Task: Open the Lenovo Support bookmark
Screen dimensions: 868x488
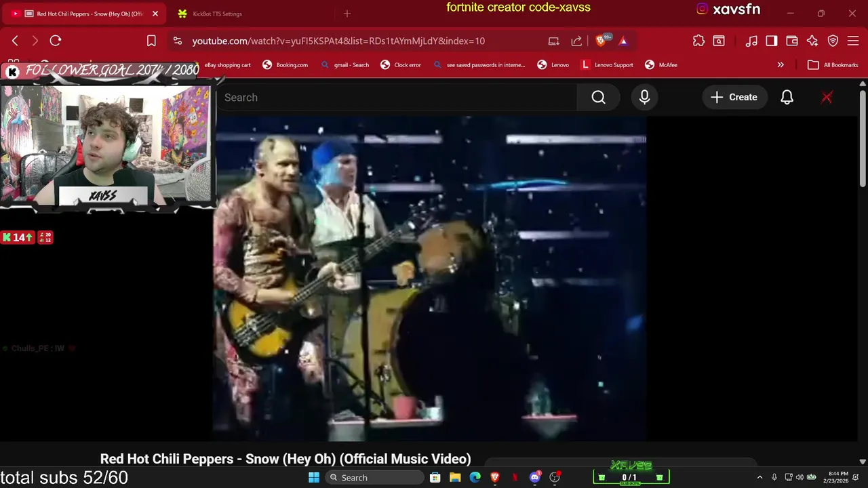Action: click(607, 65)
